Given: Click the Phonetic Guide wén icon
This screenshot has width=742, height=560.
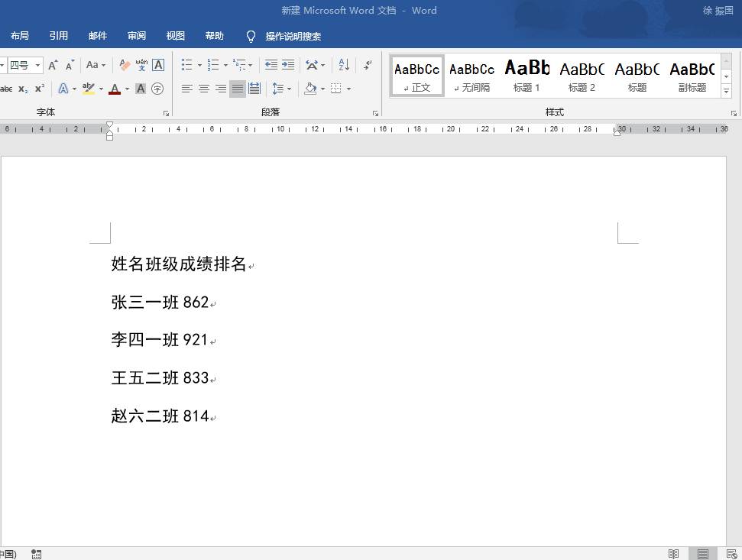Looking at the screenshot, I should point(141,65).
